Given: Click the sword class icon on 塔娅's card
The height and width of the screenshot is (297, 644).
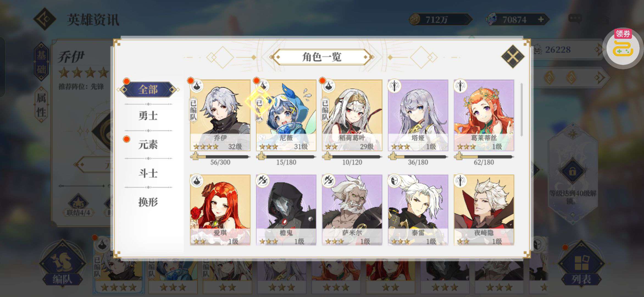Looking at the screenshot, I should [x=394, y=86].
